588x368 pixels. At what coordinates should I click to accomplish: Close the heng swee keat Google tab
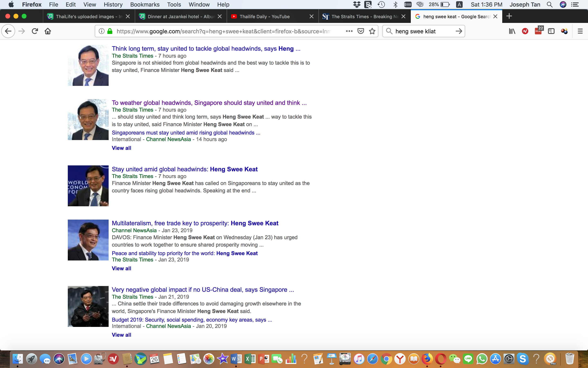pos(496,16)
